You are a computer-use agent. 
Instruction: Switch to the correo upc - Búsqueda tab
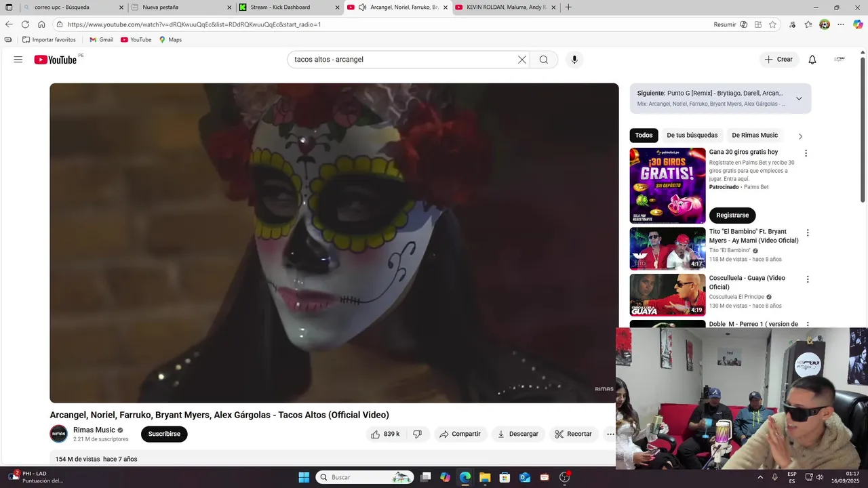73,7
